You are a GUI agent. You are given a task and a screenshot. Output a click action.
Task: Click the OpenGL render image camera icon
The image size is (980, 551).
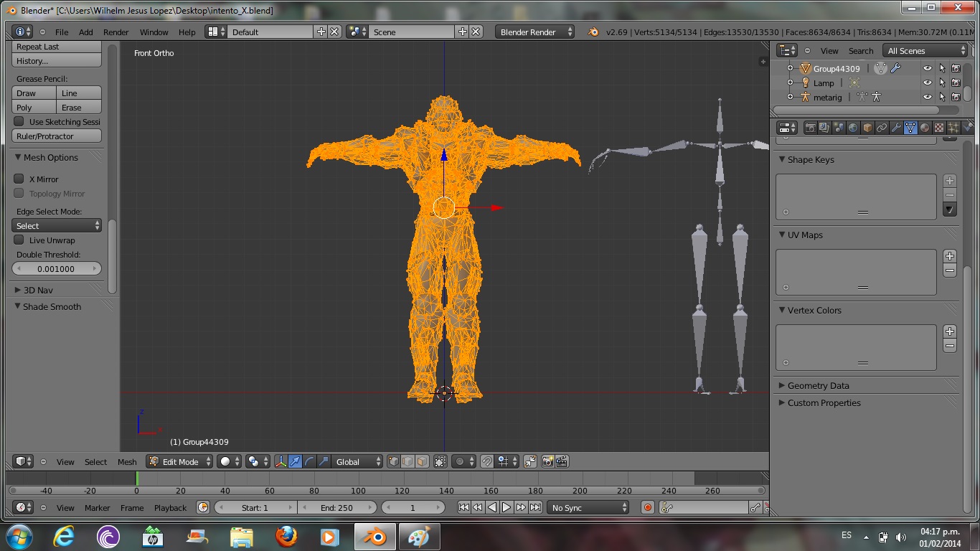point(548,462)
